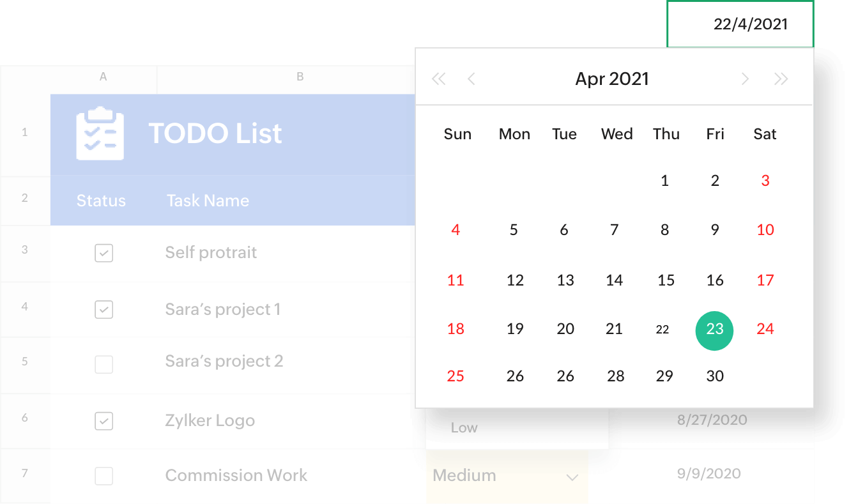Viewport: 858px width, 504px height.
Task: Click the yellow Medium priority cell
Action: tap(486, 476)
